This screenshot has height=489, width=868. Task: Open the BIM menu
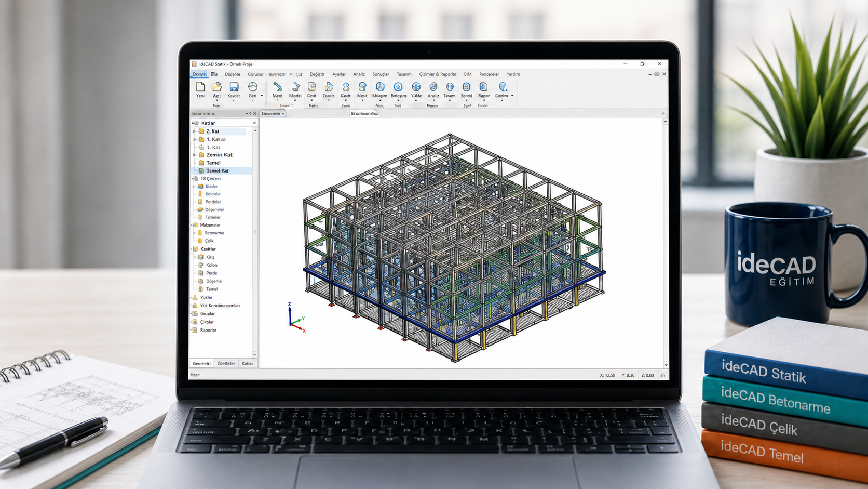[468, 74]
